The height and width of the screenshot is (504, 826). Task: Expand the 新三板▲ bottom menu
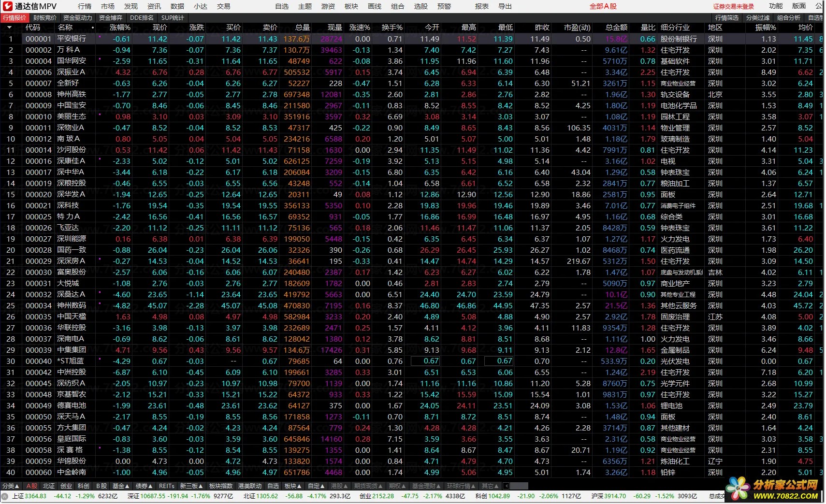coord(191,486)
